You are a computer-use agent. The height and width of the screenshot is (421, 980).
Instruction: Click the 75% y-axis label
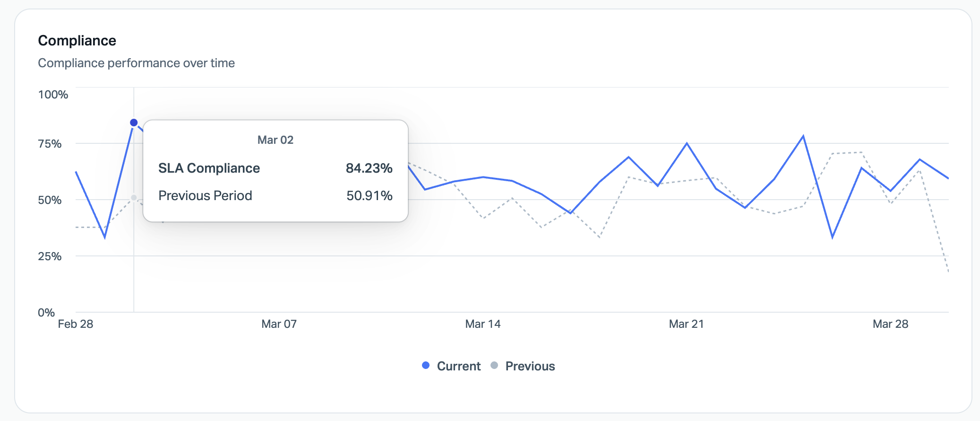[x=50, y=144]
